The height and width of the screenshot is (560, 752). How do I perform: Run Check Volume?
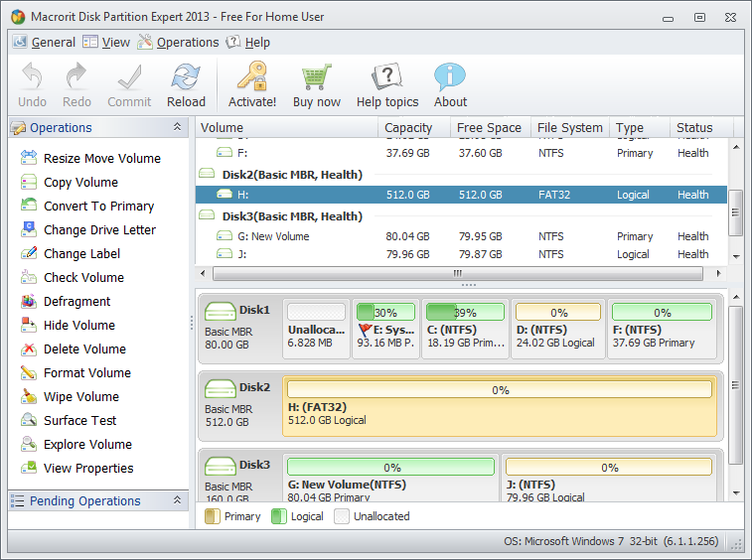pos(73,277)
